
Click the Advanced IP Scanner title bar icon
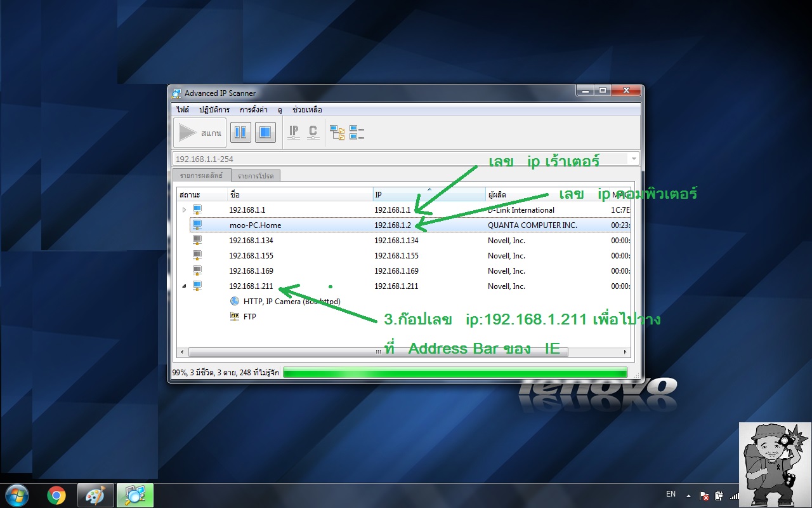pos(177,93)
